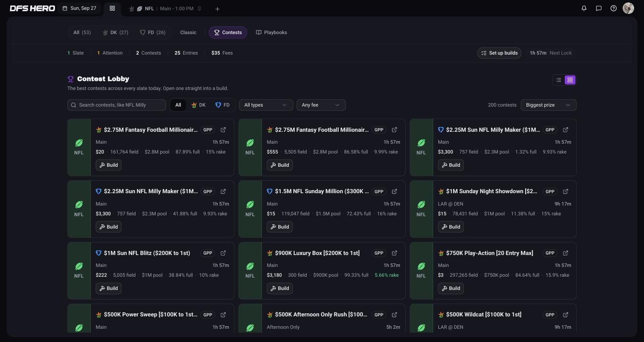The image size is (644, 342).
Task: Switch contest lobby to list view
Action: tap(558, 80)
